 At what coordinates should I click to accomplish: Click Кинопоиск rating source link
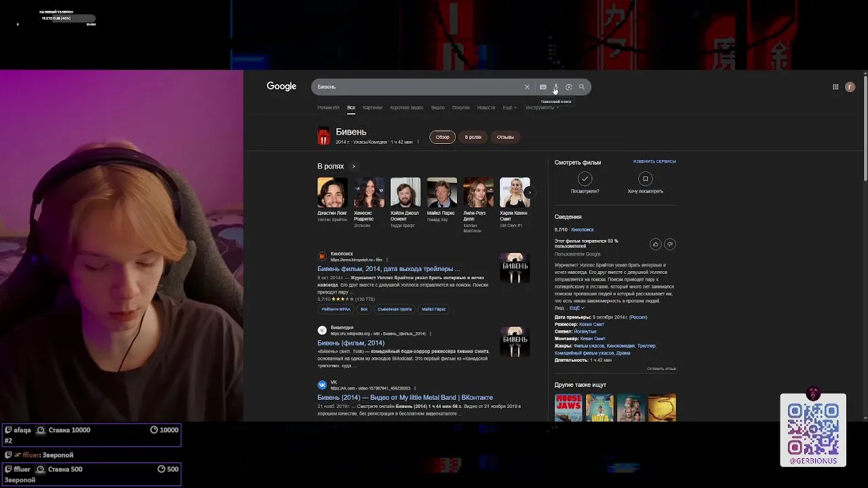pyautogui.click(x=583, y=230)
